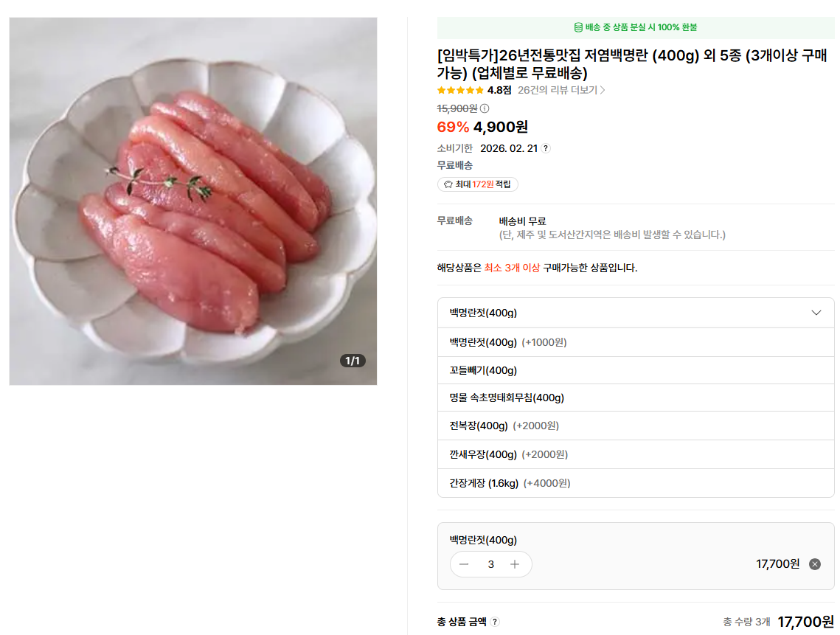Decrease quantity with the minus button
Viewport: 840px width, 635px height.
point(464,564)
